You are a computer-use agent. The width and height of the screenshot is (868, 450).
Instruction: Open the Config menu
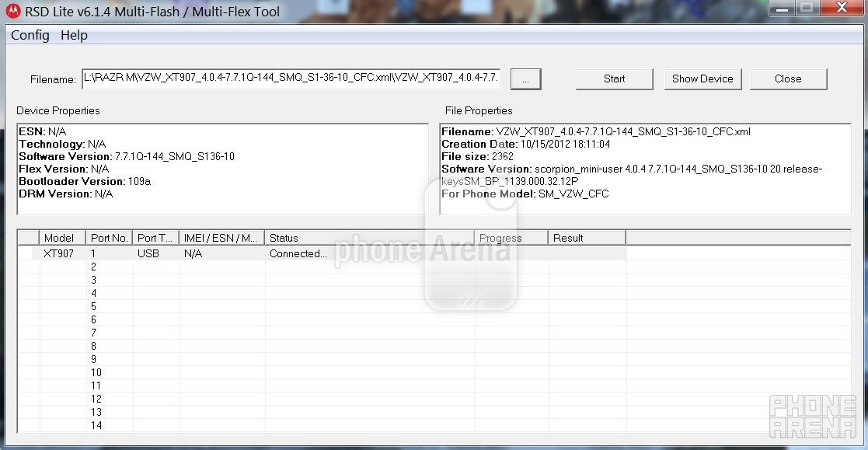(x=30, y=36)
